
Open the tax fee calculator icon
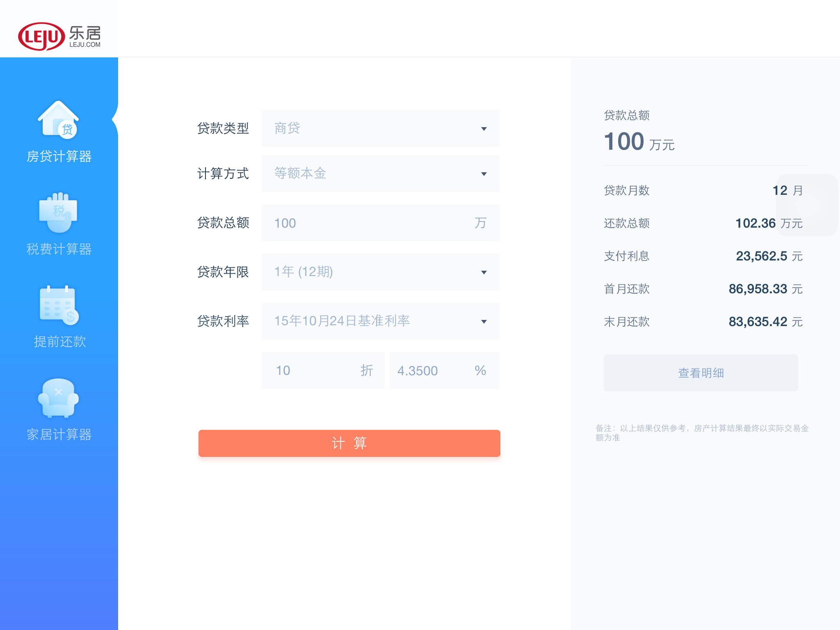58,212
